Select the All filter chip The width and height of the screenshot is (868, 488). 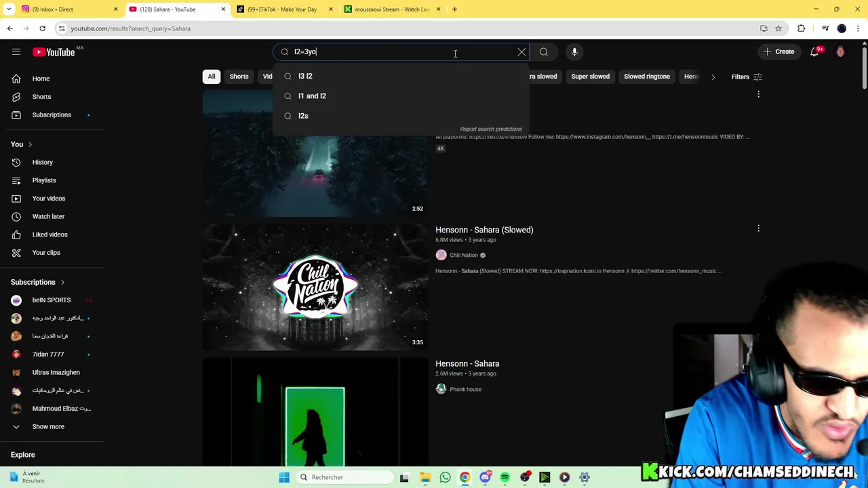(212, 77)
